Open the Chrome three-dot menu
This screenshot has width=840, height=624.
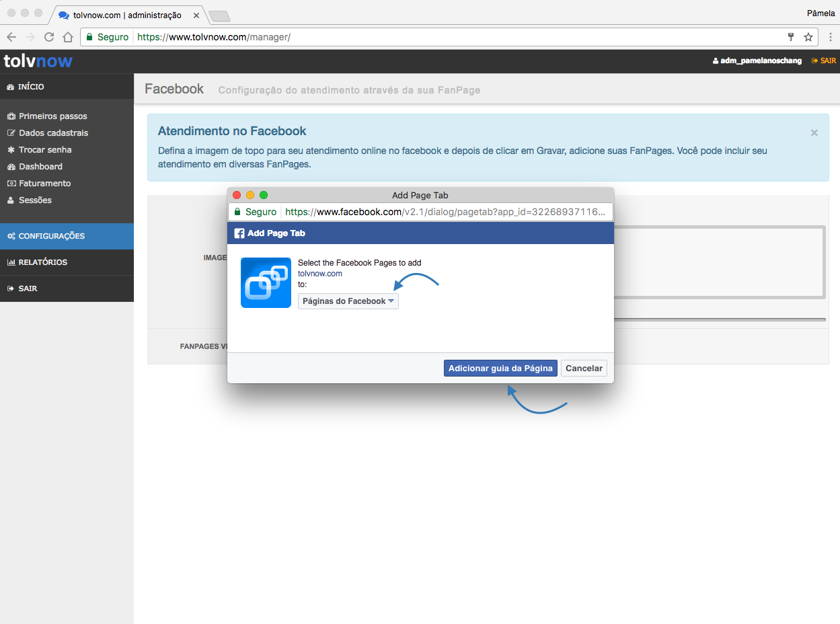click(831, 37)
